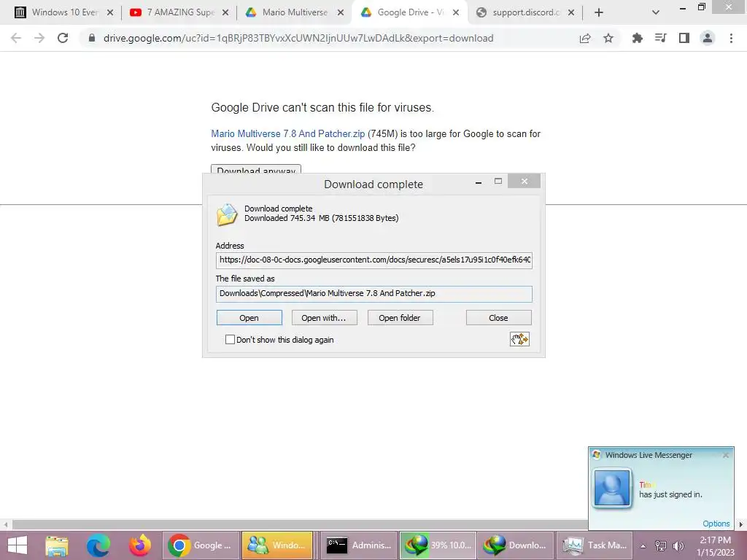This screenshot has height=560, width=747.
Task: Minimize the Download complete dialog
Action: tap(479, 182)
